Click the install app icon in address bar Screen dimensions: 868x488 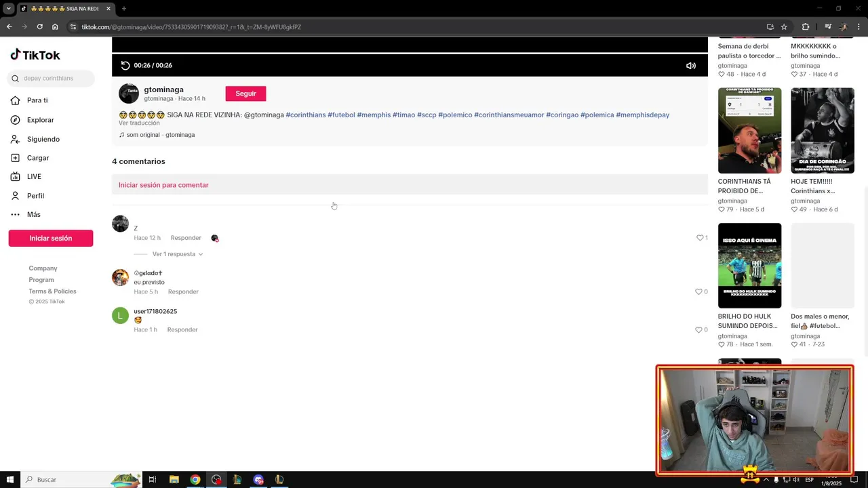tap(770, 27)
